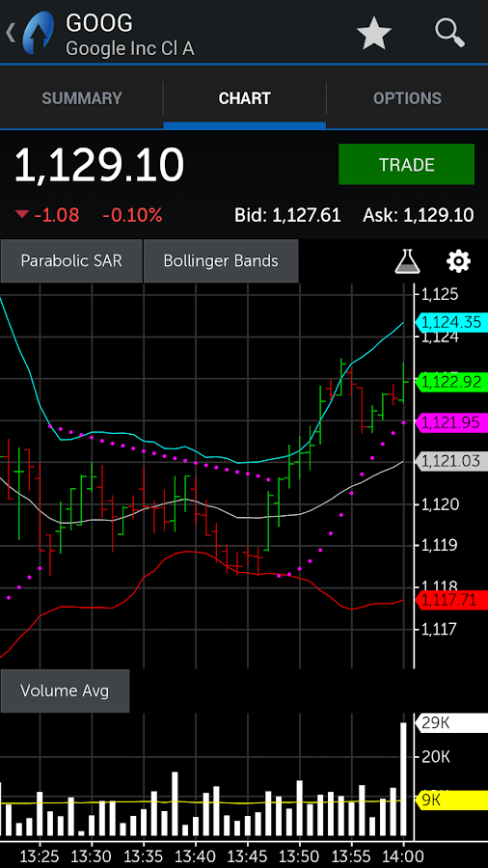Select the CHART tab
Viewport: 488px width, 868px height.
245,98
